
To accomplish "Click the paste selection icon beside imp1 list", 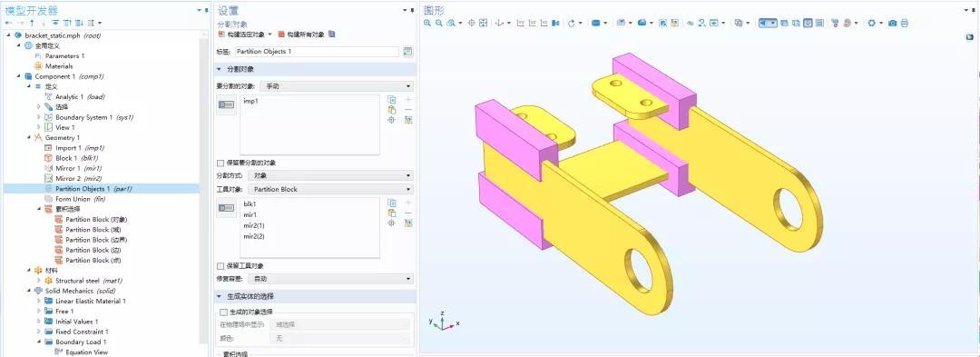I will pos(392,109).
